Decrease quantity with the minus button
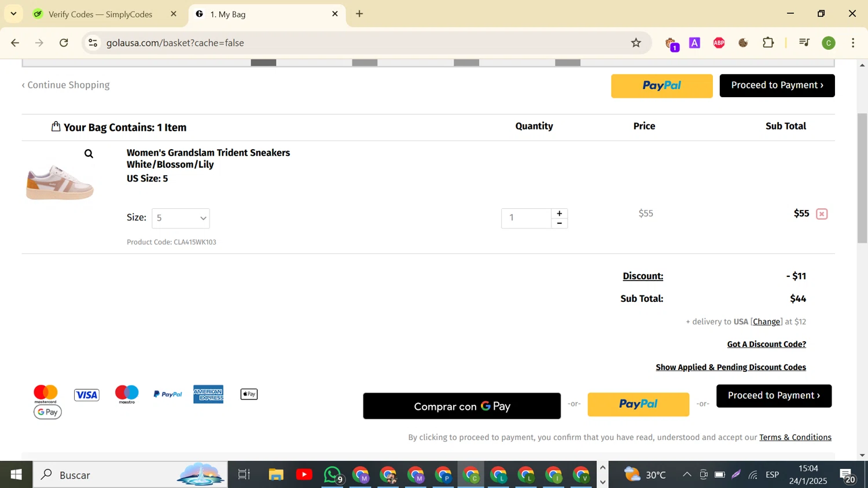Screen dimensions: 868x488 [x=559, y=223]
